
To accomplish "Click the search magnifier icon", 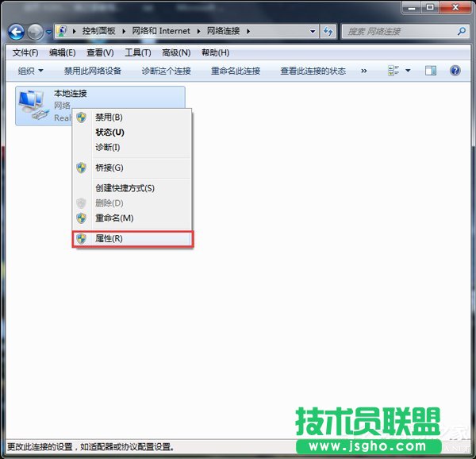I will 462,31.
